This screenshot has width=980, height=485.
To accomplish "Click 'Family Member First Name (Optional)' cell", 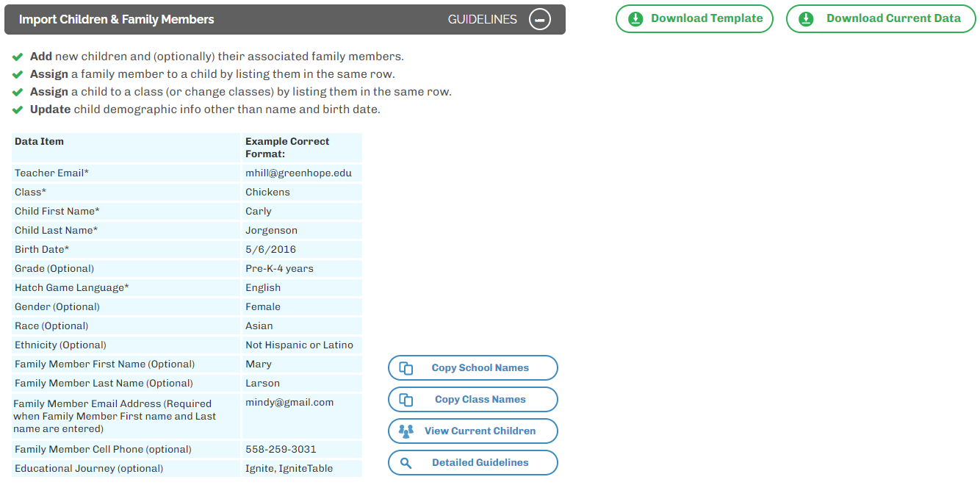I will (126, 364).
